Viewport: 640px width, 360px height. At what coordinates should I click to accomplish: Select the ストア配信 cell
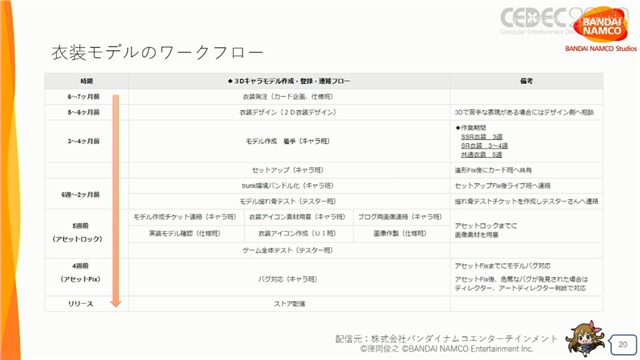[289, 304]
